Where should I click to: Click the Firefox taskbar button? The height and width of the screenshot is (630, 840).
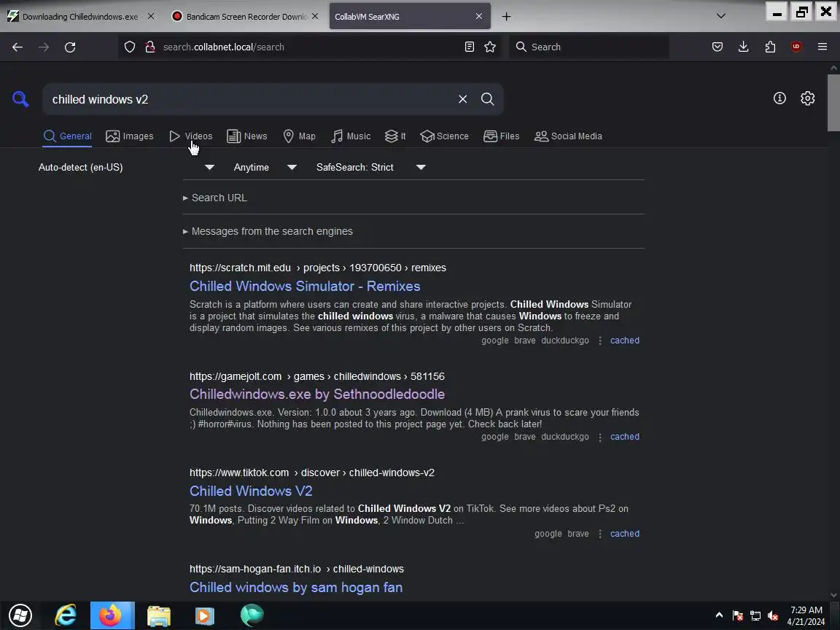112,615
